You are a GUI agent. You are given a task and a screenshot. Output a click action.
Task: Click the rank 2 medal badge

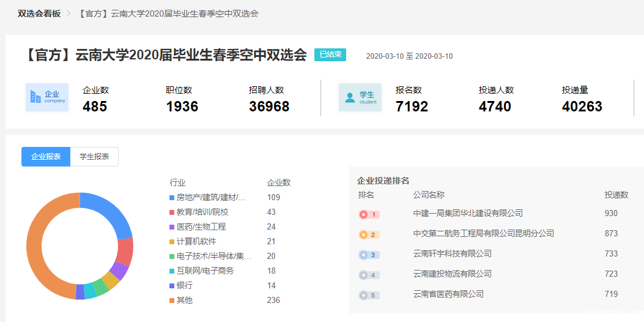[369, 234]
